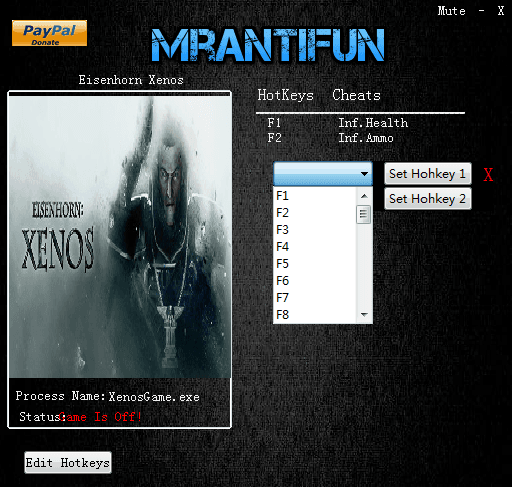The image size is (512, 487).
Task: Click the Edit Hotkeys button
Action: pos(68,463)
